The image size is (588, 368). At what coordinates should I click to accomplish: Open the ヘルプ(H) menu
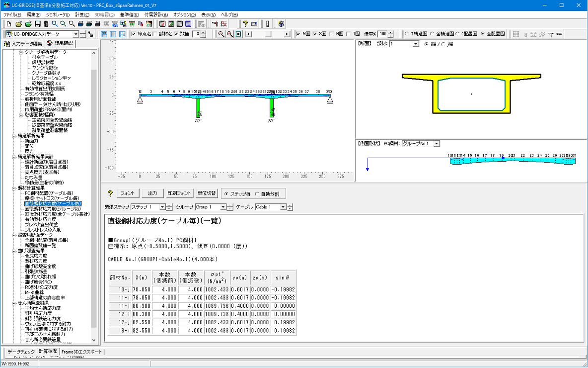229,14
